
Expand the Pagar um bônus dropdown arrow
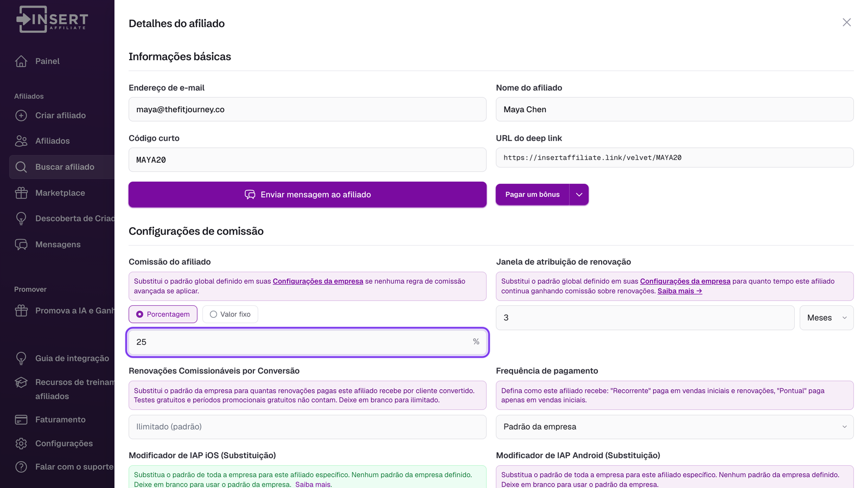(579, 195)
